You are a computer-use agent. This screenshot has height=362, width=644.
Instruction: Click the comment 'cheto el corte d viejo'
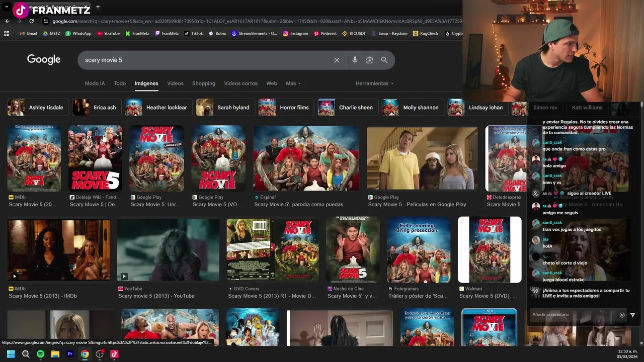[x=565, y=263]
